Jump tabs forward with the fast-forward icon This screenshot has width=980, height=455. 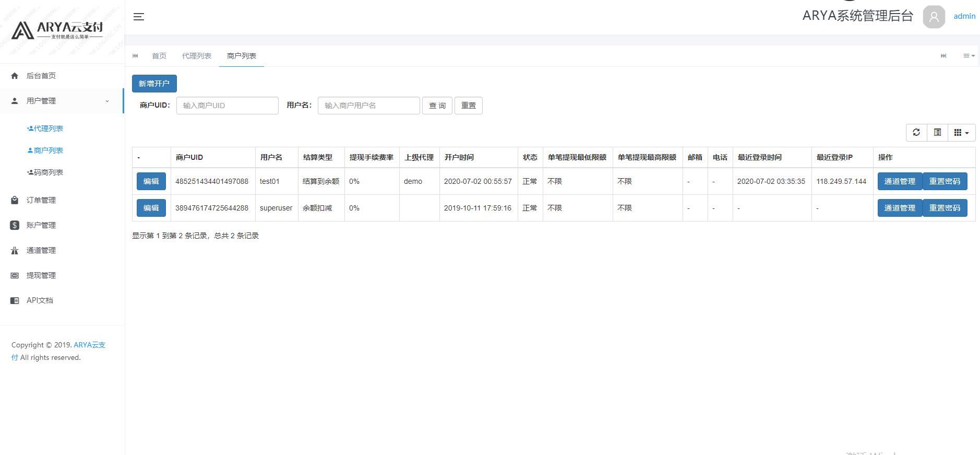coord(943,56)
